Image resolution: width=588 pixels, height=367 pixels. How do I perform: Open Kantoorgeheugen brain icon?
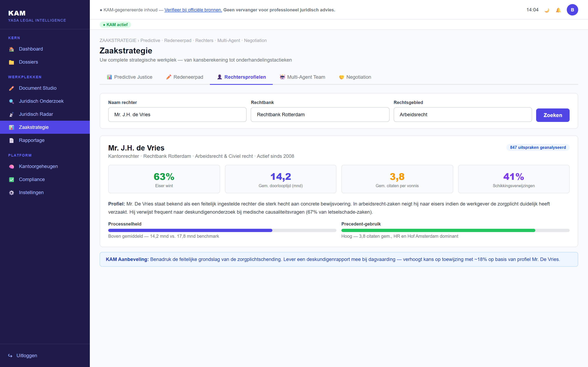pos(11,167)
